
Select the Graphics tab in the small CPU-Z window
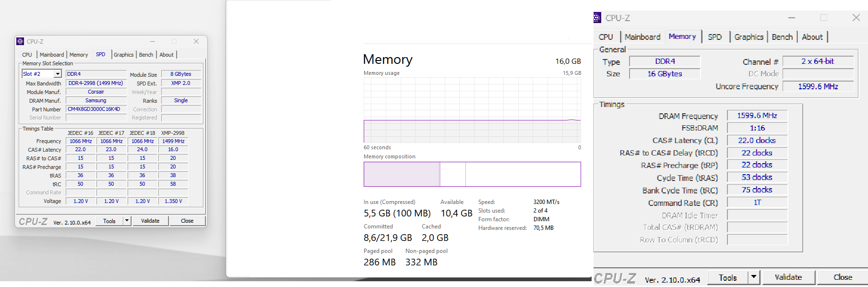(x=124, y=55)
